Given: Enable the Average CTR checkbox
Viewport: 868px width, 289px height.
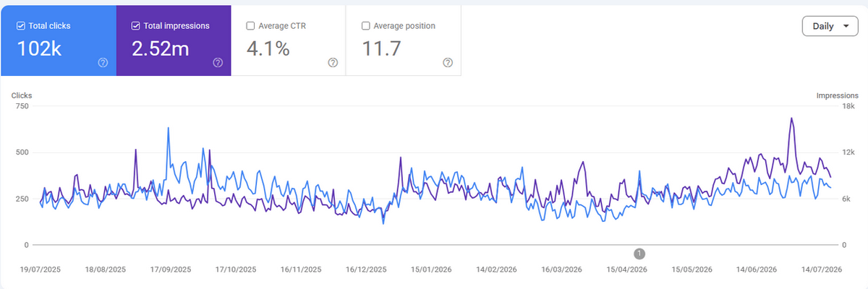Looking at the screenshot, I should tap(251, 26).
